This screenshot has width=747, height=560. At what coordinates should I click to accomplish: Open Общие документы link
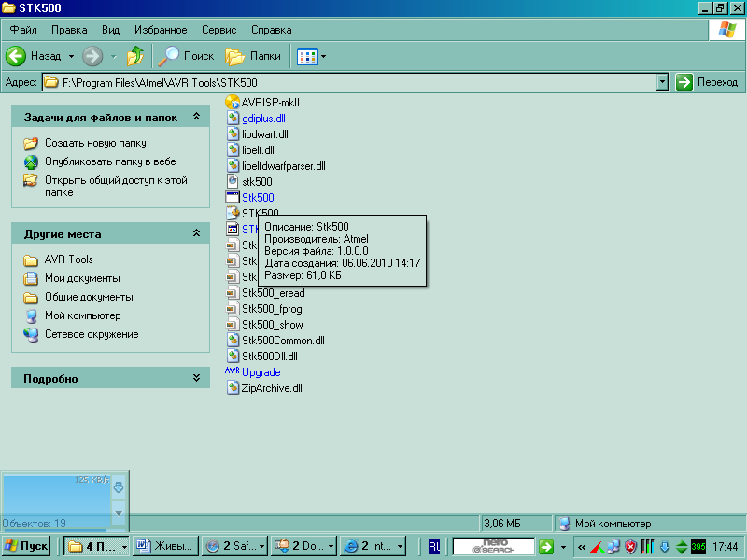89,297
